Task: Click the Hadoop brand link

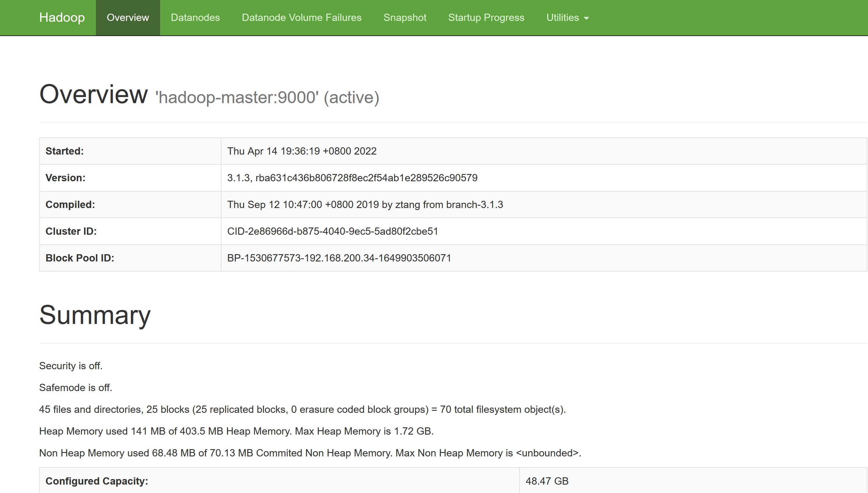Action: point(62,17)
